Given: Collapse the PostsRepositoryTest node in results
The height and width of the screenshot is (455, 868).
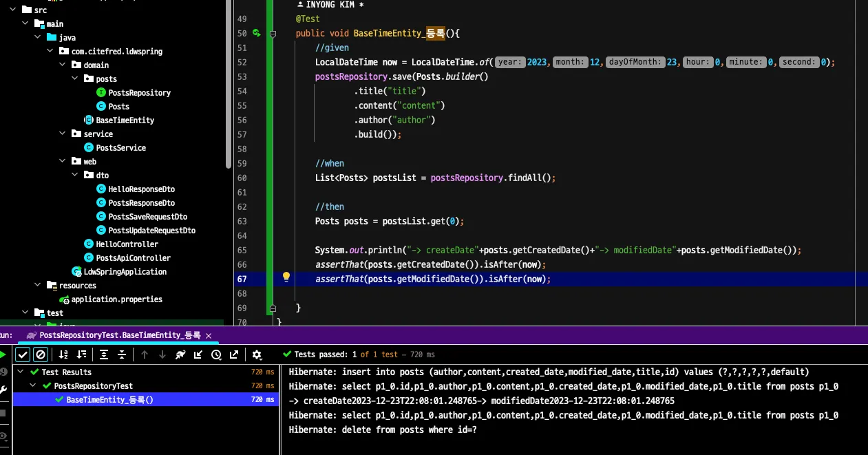Looking at the screenshot, I should pos(34,386).
